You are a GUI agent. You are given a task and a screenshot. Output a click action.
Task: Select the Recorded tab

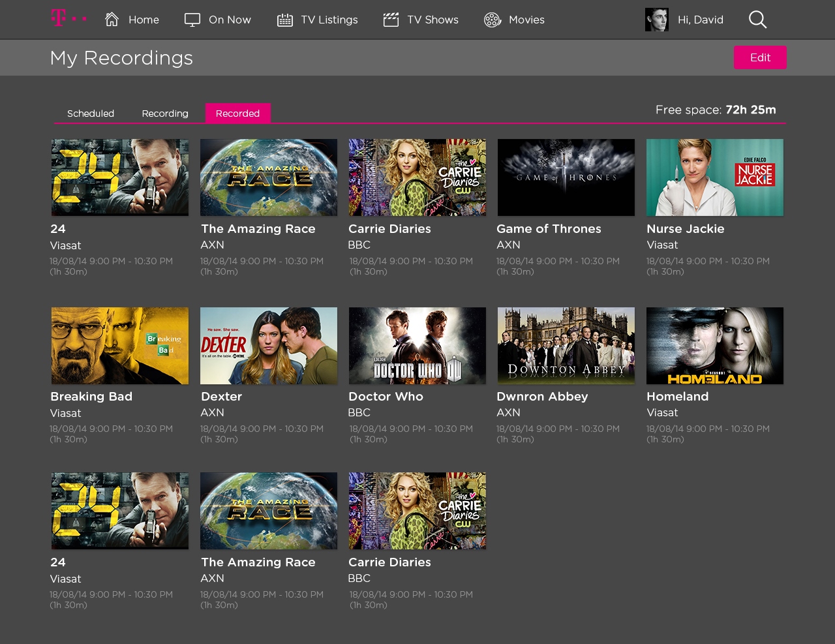point(237,113)
